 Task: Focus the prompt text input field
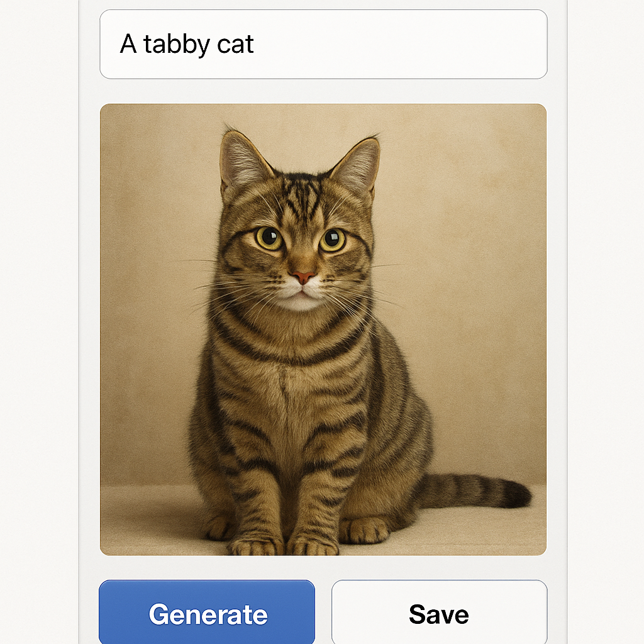coord(323,44)
